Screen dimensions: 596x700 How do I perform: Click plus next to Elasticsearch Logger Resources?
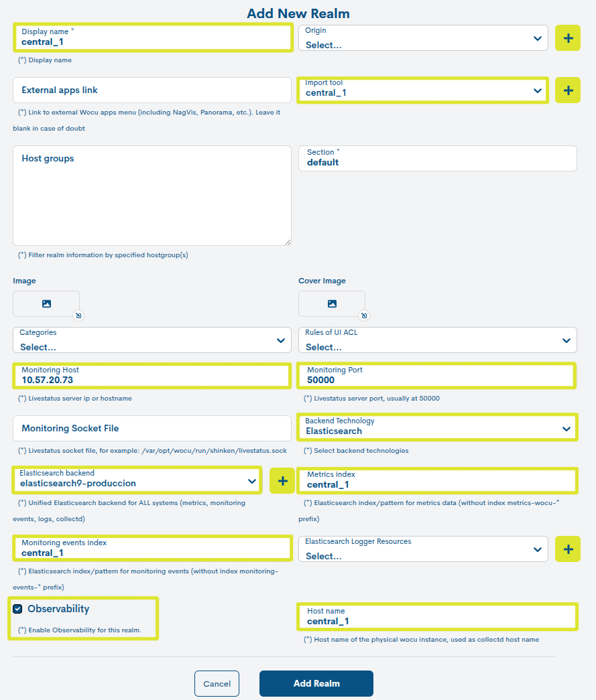click(x=567, y=549)
